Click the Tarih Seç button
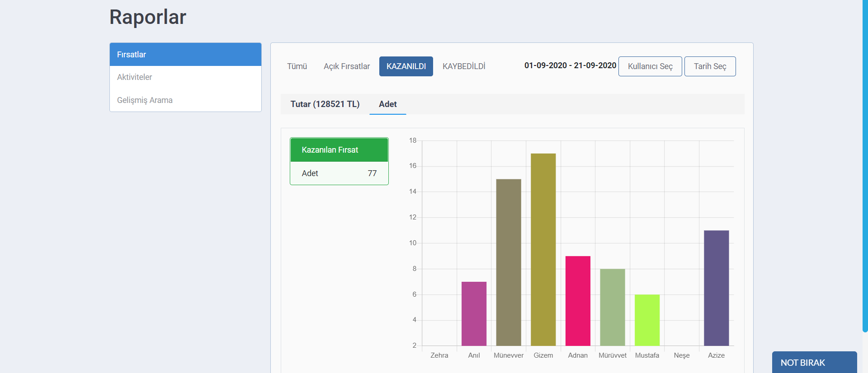This screenshot has height=373, width=868. point(710,66)
